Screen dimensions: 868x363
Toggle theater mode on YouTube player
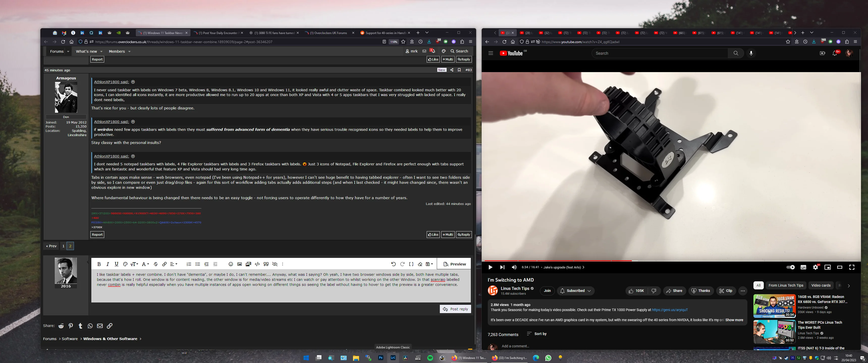(840, 267)
